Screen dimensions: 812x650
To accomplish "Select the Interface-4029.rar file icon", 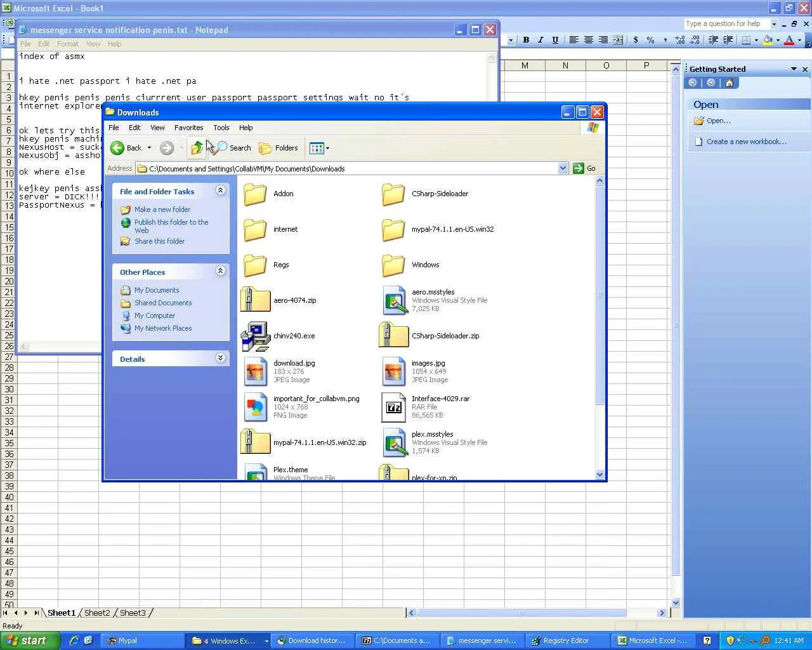I will (393, 407).
